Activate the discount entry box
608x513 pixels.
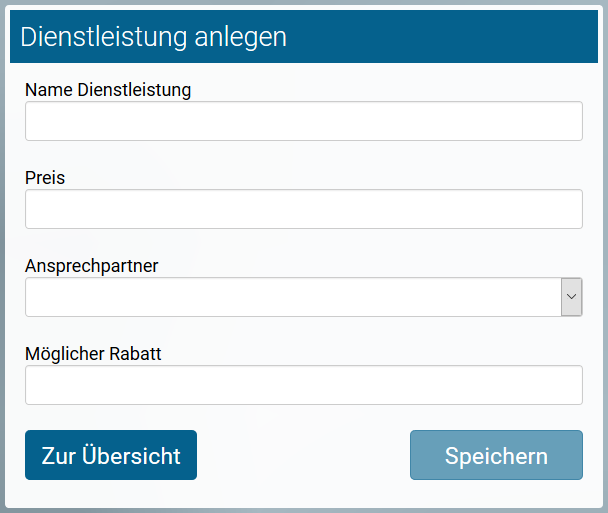pos(303,385)
